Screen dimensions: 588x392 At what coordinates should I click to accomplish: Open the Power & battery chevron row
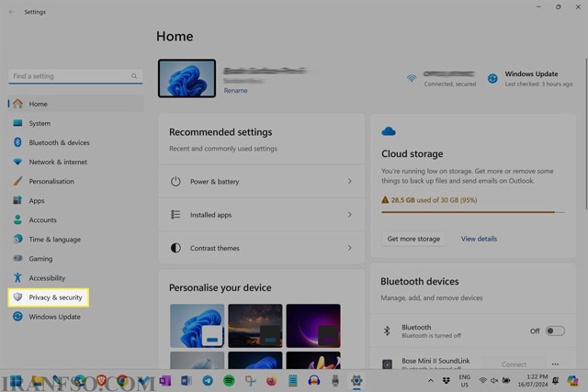[261, 182]
